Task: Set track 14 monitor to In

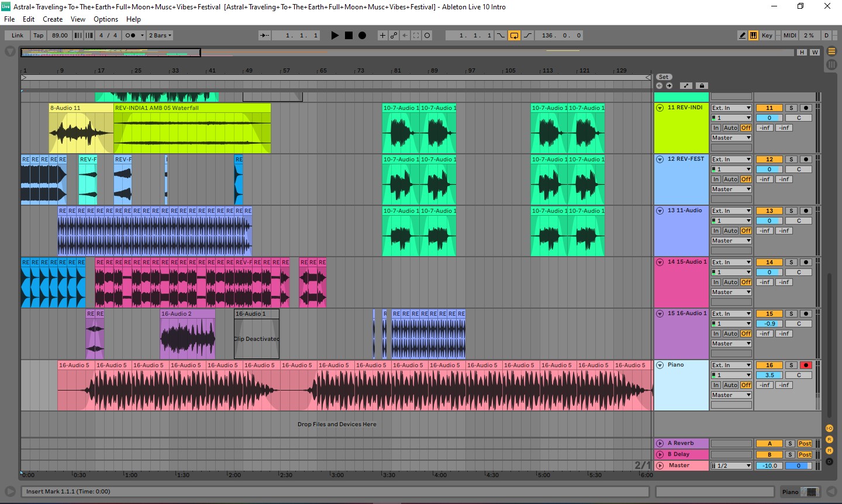Action: pyautogui.click(x=716, y=282)
